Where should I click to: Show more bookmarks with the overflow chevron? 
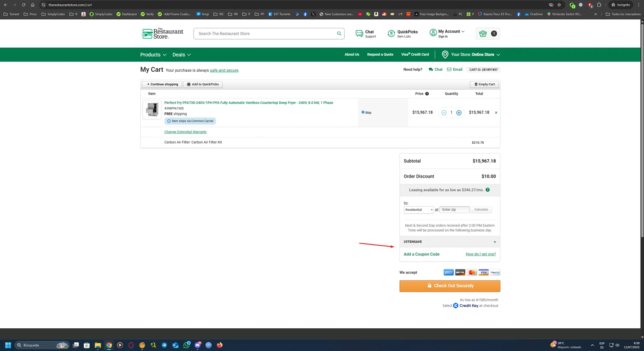coord(595,14)
